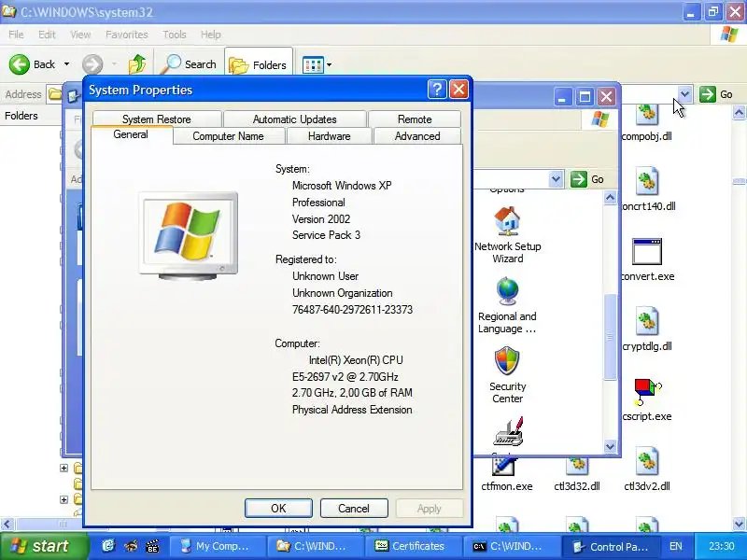
Task: Switch to the Advanced tab
Action: click(x=417, y=136)
